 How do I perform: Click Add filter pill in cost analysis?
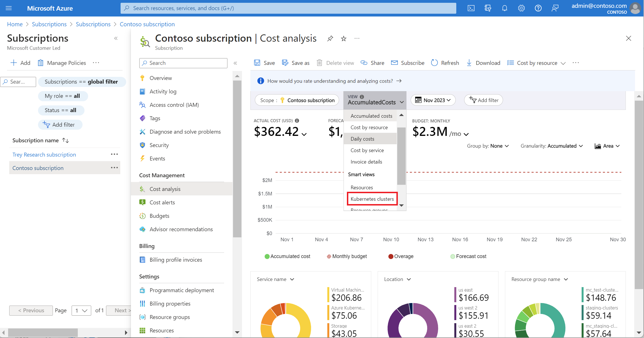pos(483,100)
